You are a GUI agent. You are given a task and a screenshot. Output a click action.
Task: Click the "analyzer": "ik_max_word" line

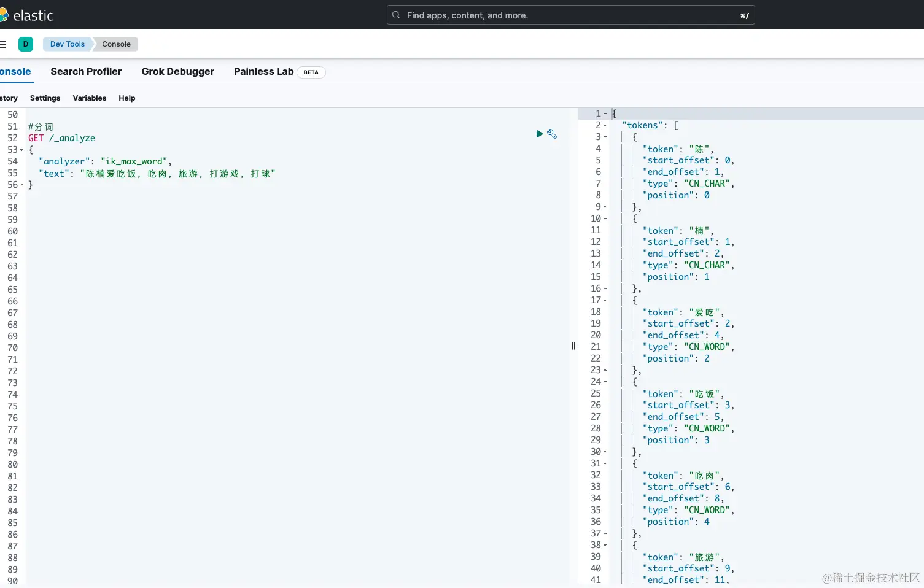tap(105, 161)
